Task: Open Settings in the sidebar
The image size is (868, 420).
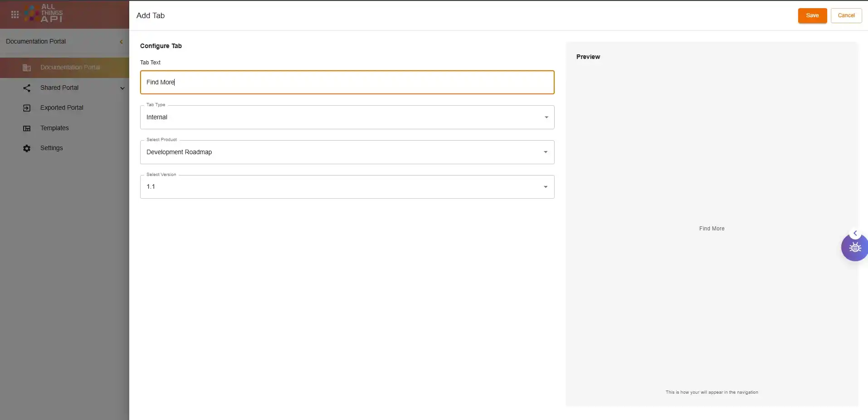Action: pos(52,148)
